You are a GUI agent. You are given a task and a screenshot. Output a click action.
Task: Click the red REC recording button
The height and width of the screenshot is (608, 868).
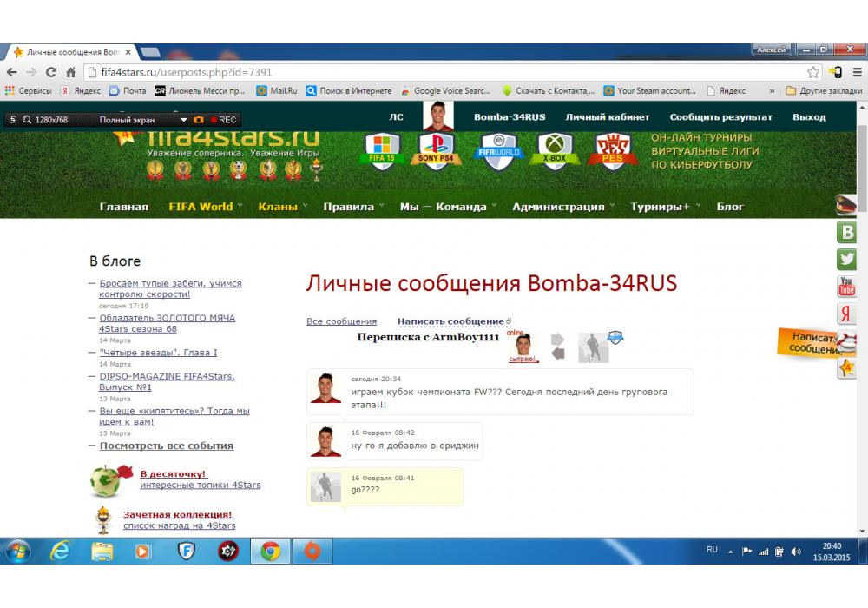click(223, 120)
